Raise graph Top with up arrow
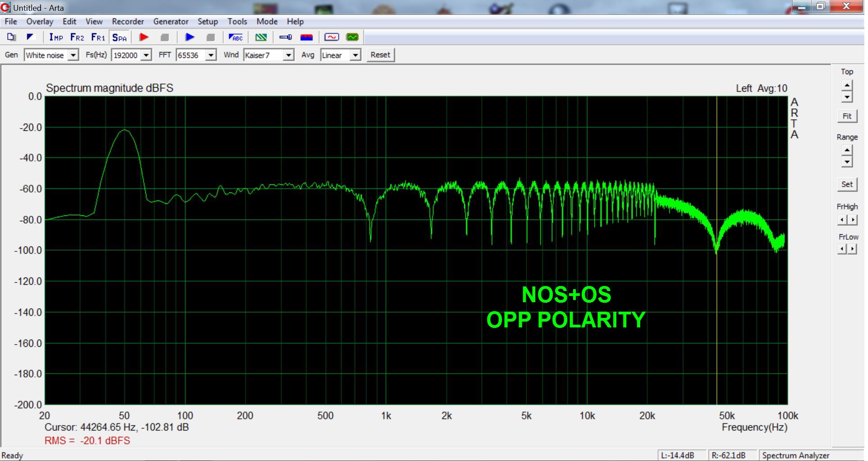 (847, 85)
